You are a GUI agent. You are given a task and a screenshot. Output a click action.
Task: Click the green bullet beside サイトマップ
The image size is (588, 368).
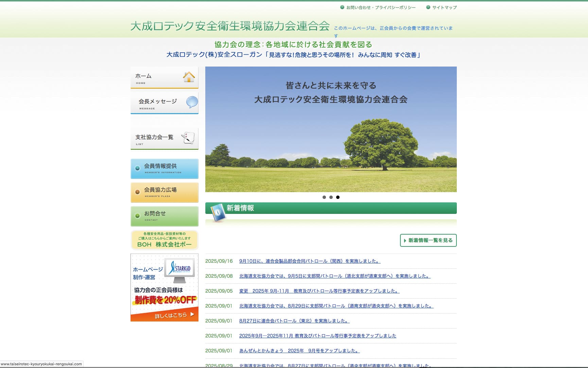428,7
